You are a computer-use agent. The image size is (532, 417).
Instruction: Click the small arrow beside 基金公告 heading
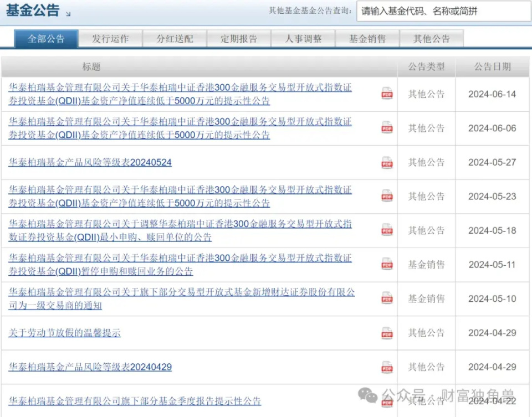click(68, 14)
